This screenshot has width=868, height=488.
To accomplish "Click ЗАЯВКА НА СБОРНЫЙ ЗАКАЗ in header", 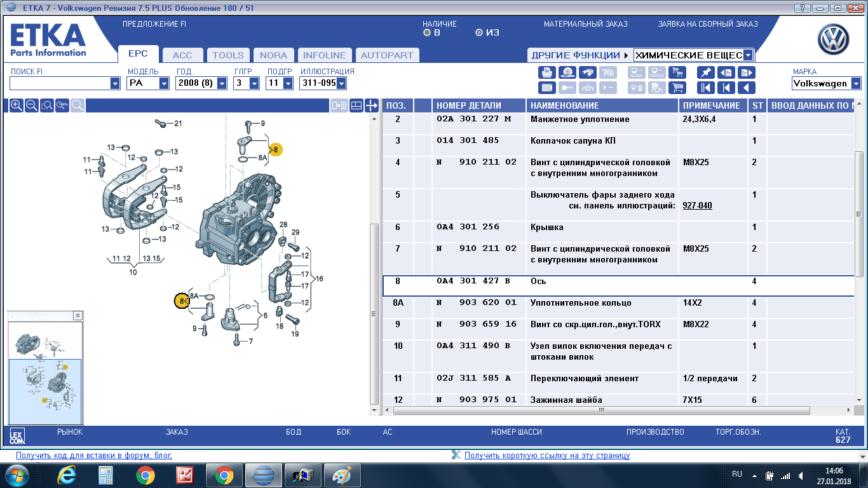I will [708, 24].
